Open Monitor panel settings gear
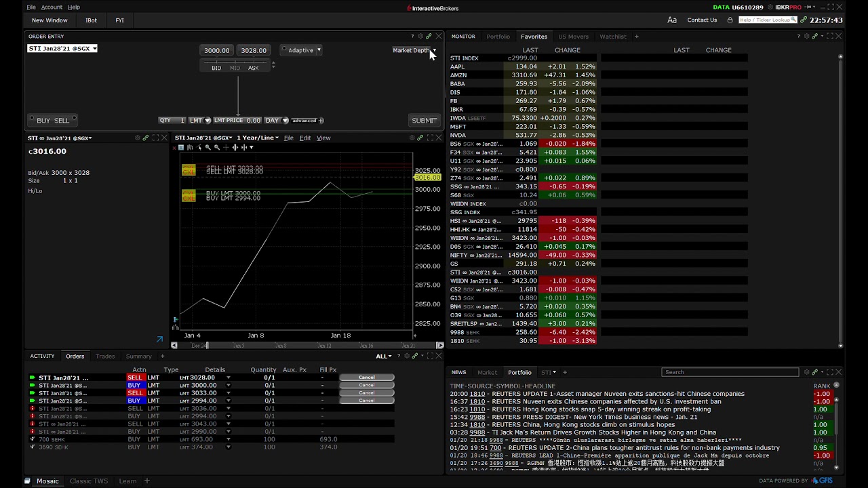The height and width of the screenshot is (488, 868). 806,37
